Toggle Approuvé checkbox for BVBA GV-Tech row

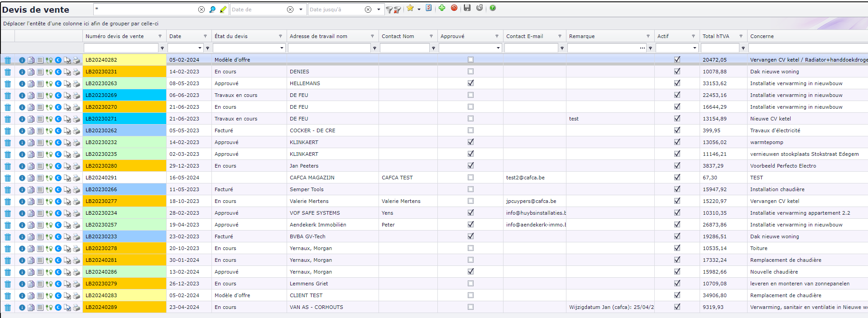[x=470, y=236]
